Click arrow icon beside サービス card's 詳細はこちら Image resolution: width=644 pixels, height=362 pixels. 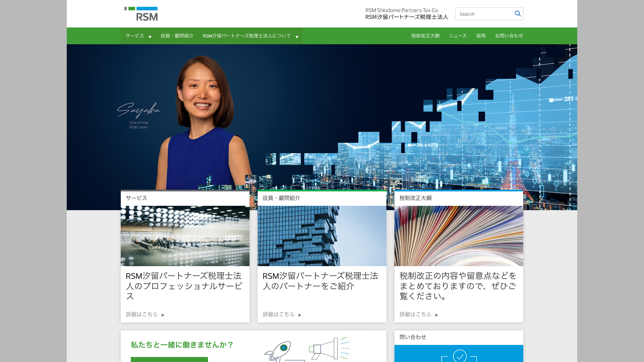click(x=163, y=315)
